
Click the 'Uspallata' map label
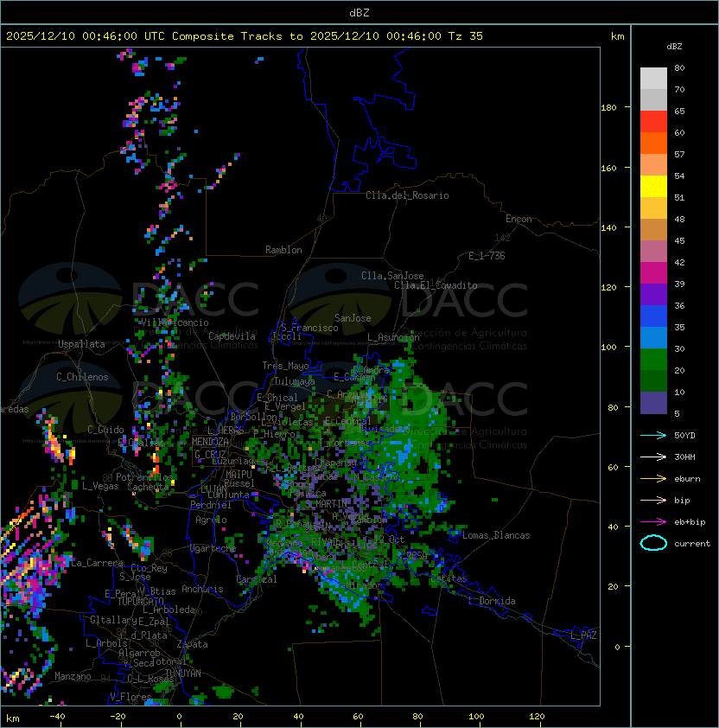pos(81,344)
